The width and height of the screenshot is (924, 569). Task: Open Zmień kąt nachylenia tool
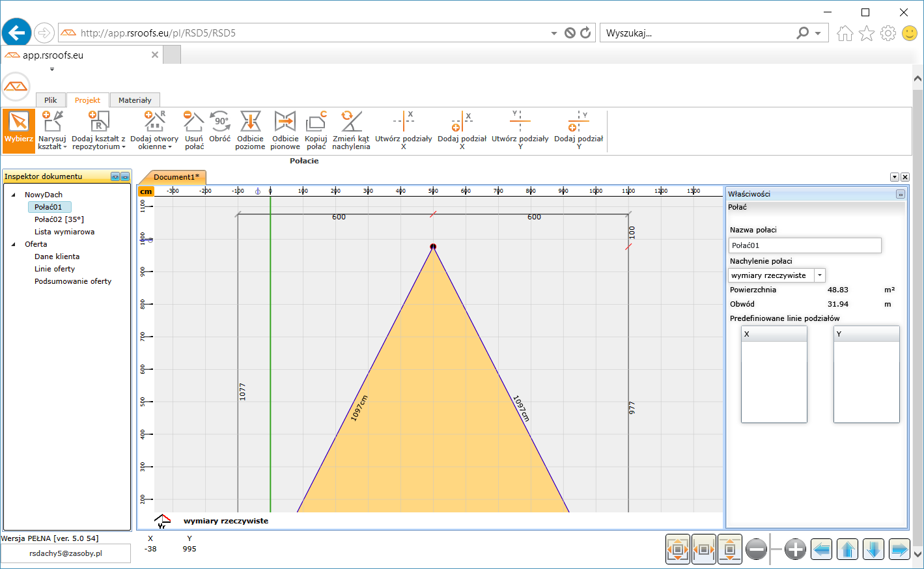pyautogui.click(x=351, y=130)
